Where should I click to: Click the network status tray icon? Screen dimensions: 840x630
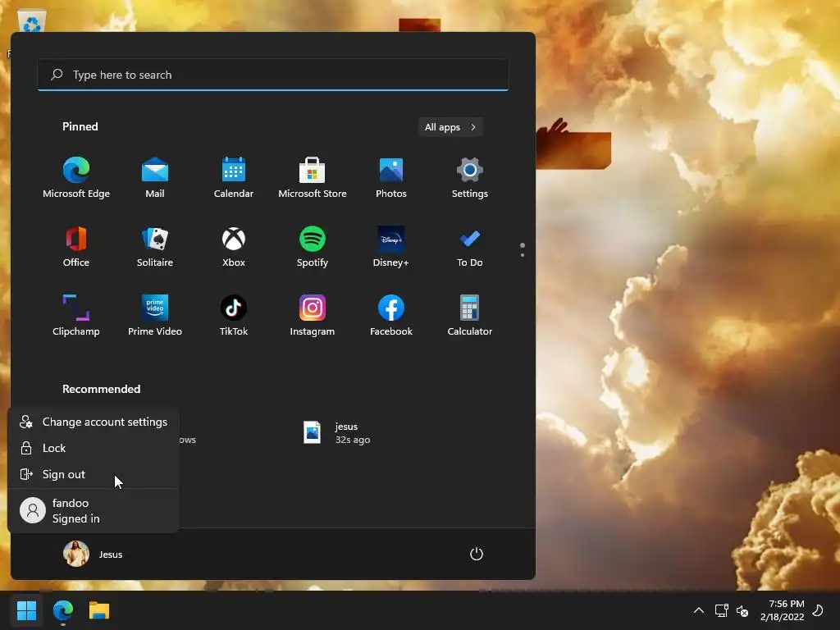coord(721,610)
